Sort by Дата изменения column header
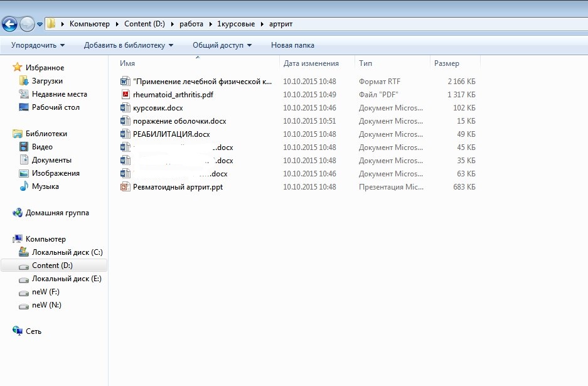 [311, 63]
